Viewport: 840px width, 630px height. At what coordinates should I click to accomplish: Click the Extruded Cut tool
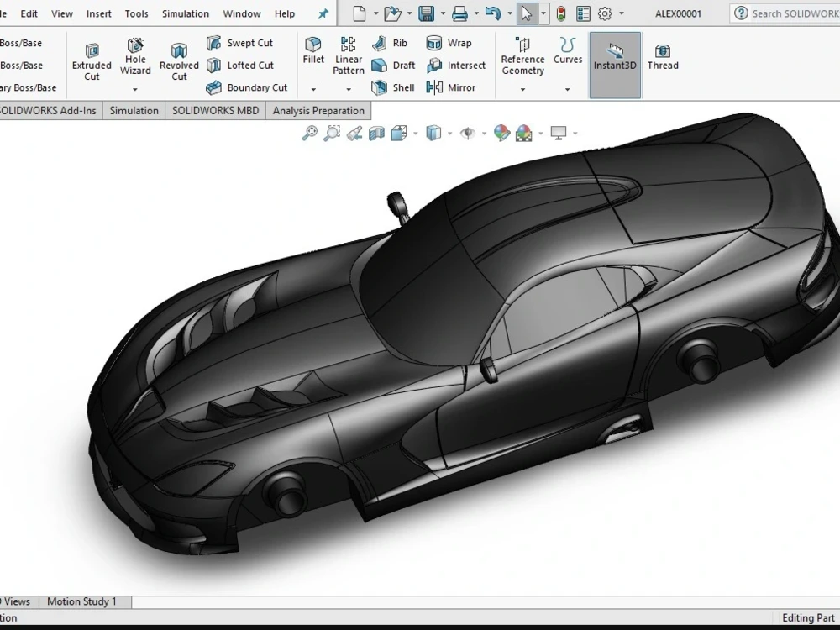point(92,62)
